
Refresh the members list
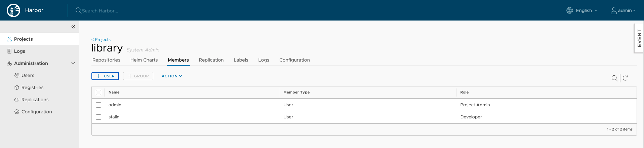coord(625,78)
